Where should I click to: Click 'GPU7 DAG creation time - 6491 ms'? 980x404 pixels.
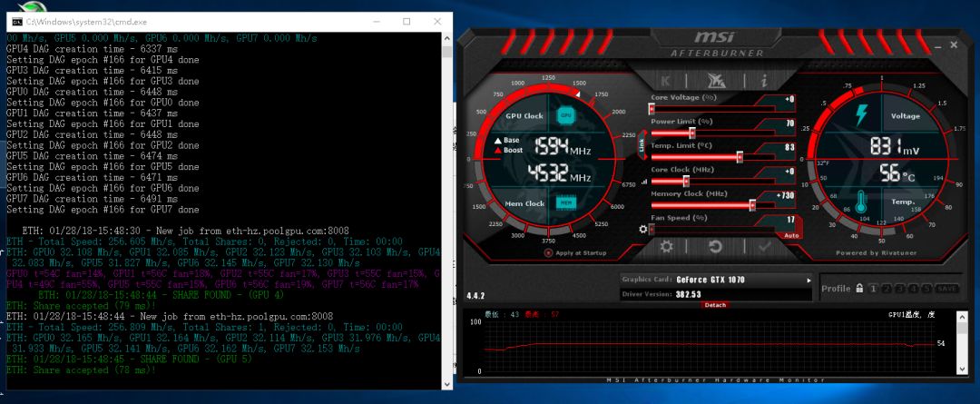coord(92,198)
